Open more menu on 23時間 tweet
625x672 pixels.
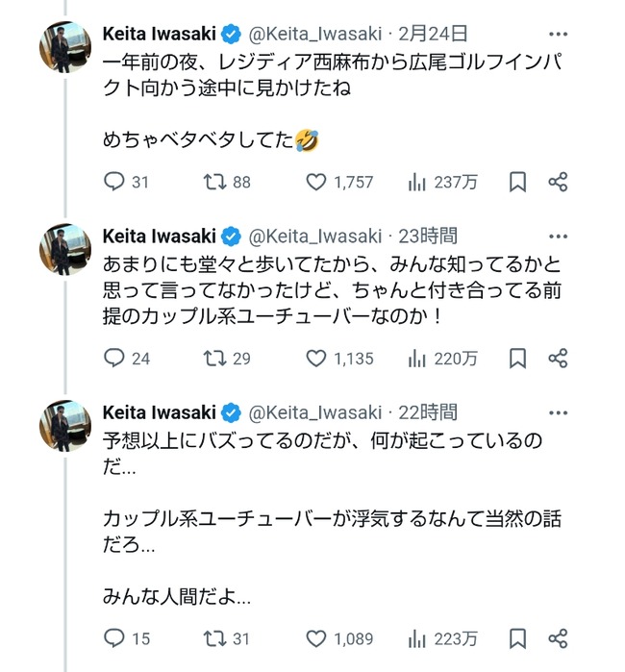point(558,236)
